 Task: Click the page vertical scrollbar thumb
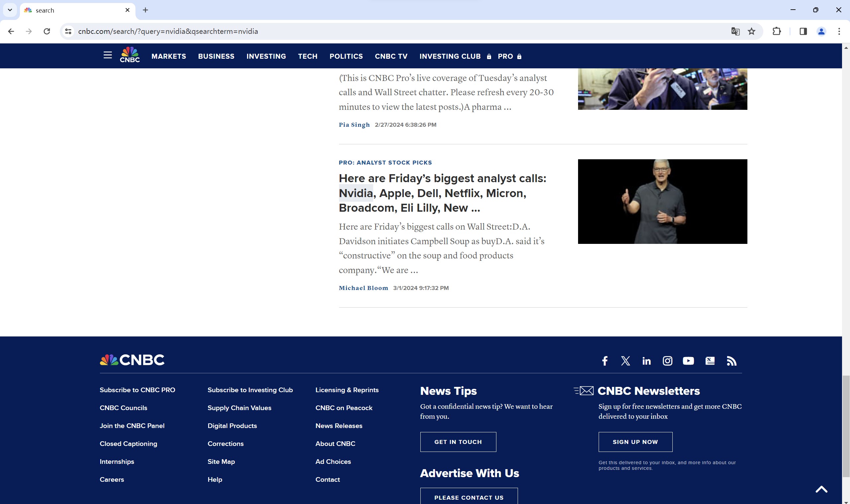click(846, 426)
